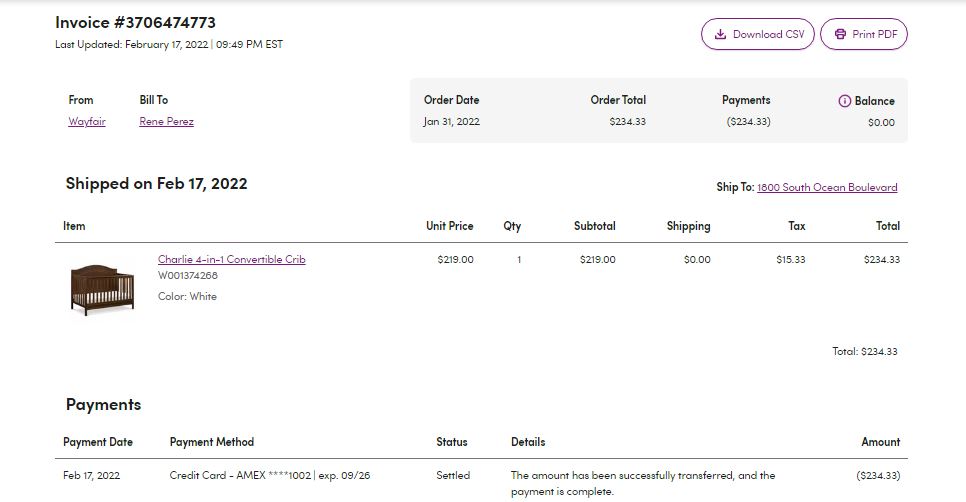The width and height of the screenshot is (966, 502).
Task: Click the download icon in Download CSV
Action: pos(720,34)
